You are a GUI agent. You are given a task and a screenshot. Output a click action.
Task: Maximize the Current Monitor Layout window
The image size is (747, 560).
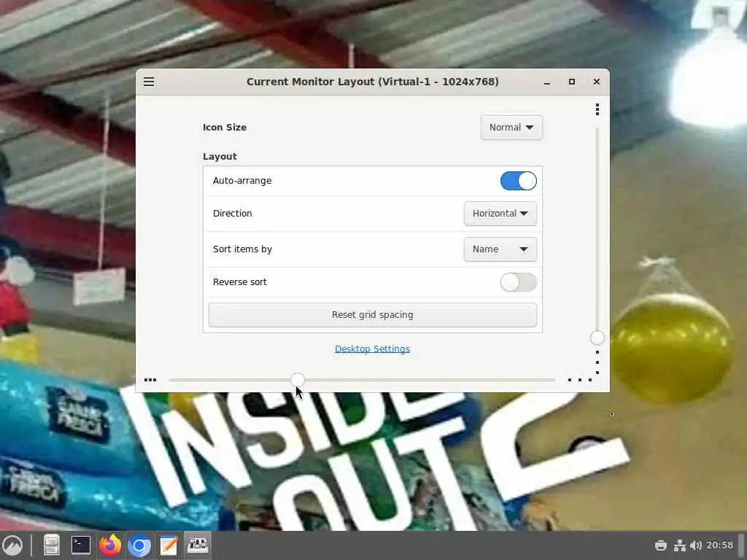(572, 82)
